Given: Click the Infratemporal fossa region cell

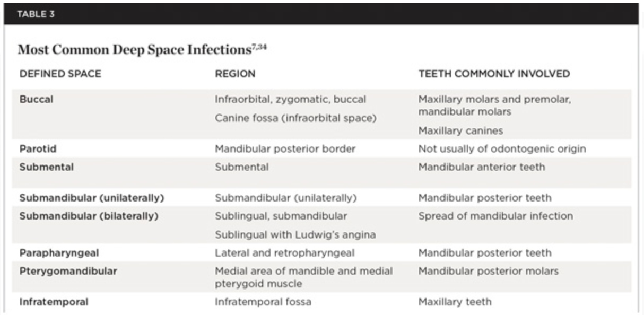Looking at the screenshot, I should coord(263,302).
